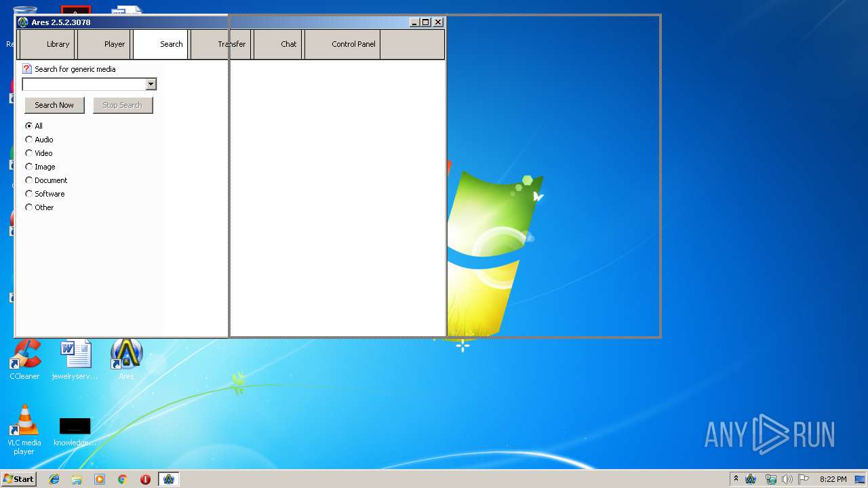Open the knowledge black thumbnail file
Screen dimensions: 868x488
(x=75, y=432)
